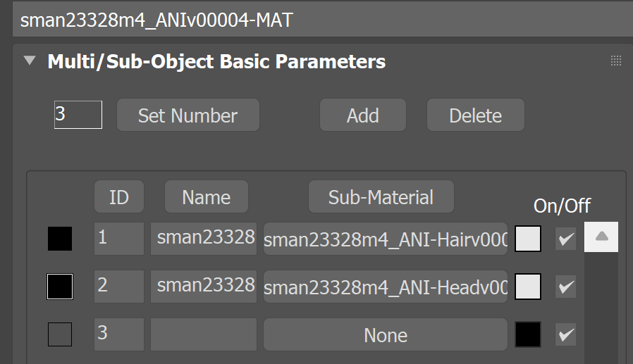Open the Hair sub-material slot for ID 1
Screen dimensions: 633x364
pyautogui.click(x=386, y=239)
